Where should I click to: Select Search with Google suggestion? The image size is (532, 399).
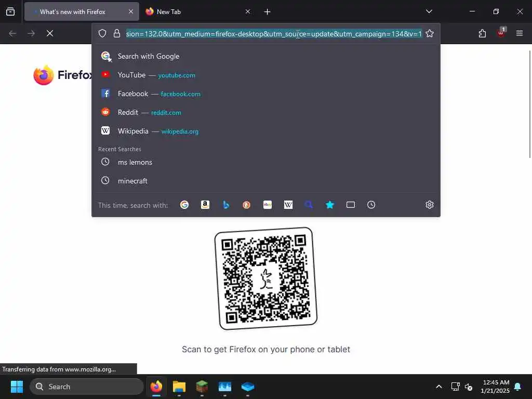click(x=266, y=56)
